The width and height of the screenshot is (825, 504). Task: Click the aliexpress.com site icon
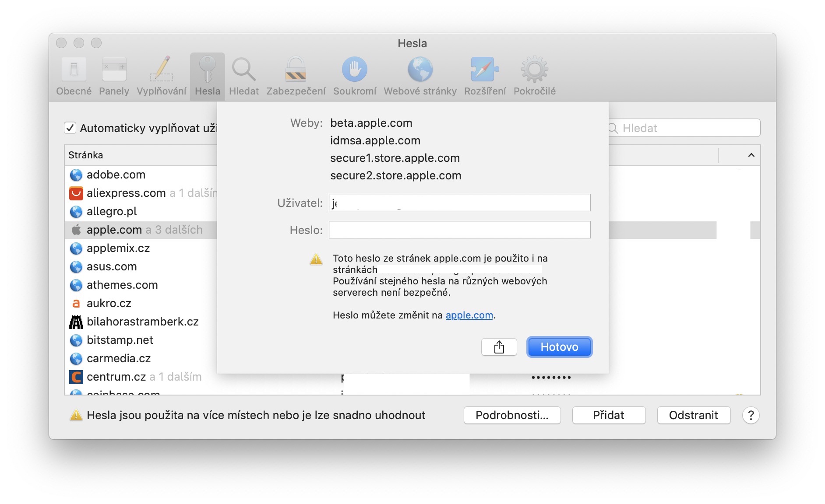pyautogui.click(x=76, y=193)
